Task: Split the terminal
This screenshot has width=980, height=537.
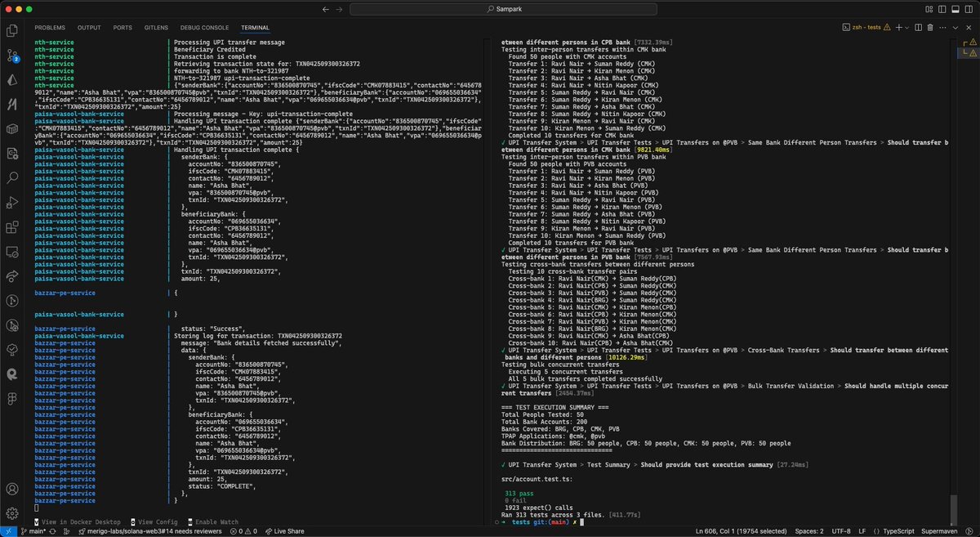Action: click(x=918, y=27)
